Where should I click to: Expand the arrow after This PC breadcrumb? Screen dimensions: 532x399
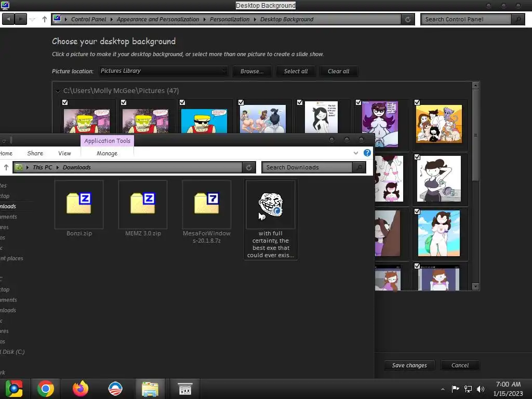[57, 167]
